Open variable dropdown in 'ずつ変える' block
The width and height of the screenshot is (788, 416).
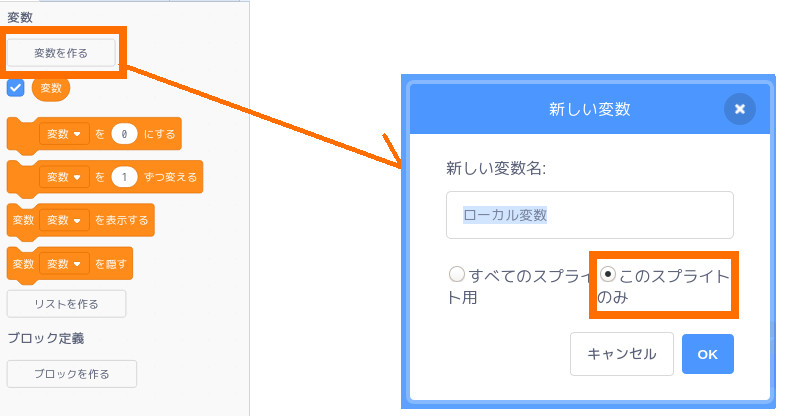[x=64, y=177]
